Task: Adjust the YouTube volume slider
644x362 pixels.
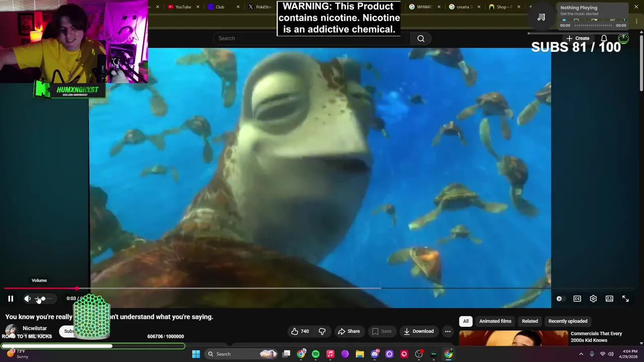Action: click(43, 299)
